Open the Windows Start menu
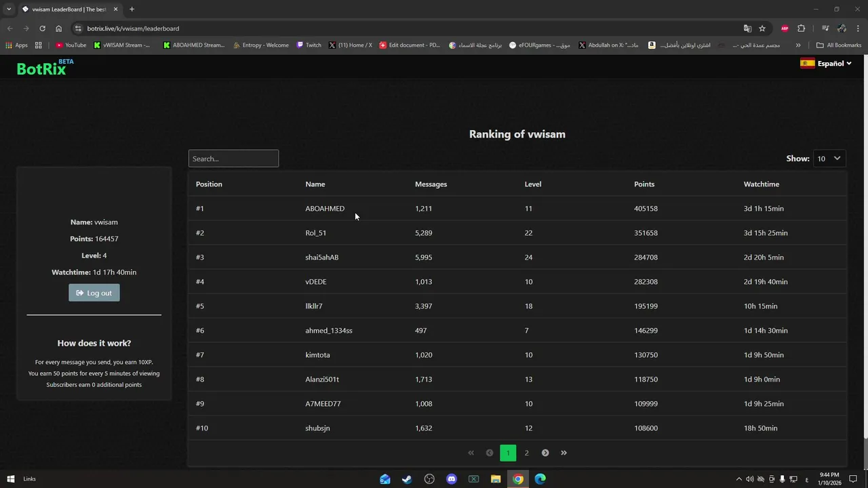Screen dimensions: 868x488 point(10,479)
